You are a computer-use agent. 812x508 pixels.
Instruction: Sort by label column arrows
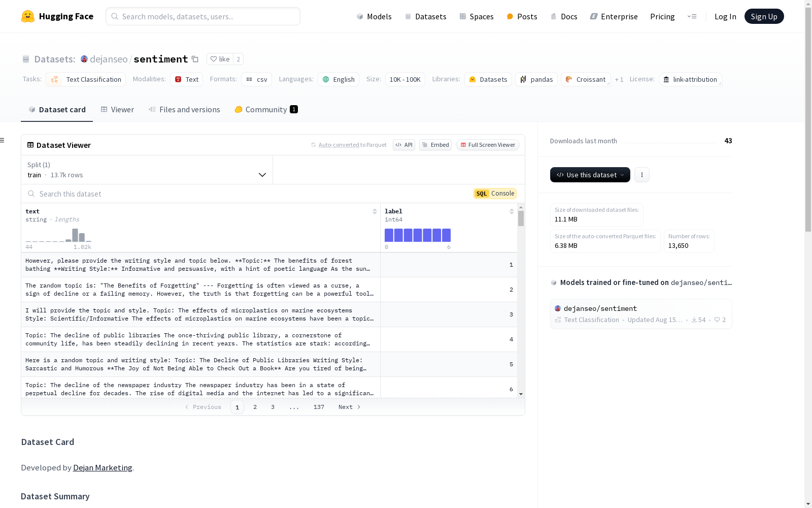pyautogui.click(x=512, y=211)
